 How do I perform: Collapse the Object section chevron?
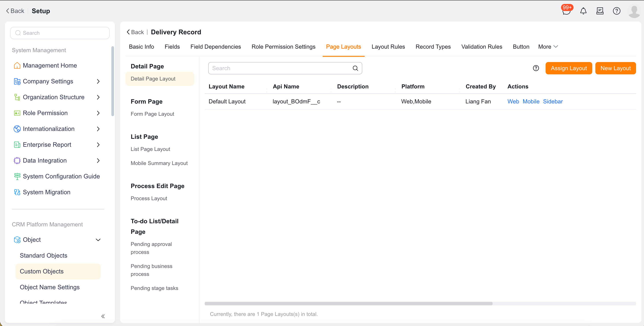coord(98,240)
